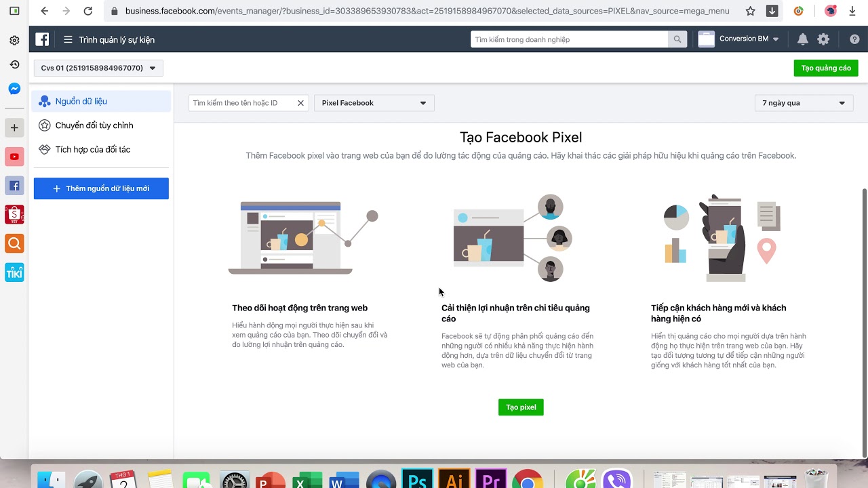The width and height of the screenshot is (868, 488).
Task: Click the browser address bar URL
Action: click(x=427, y=11)
